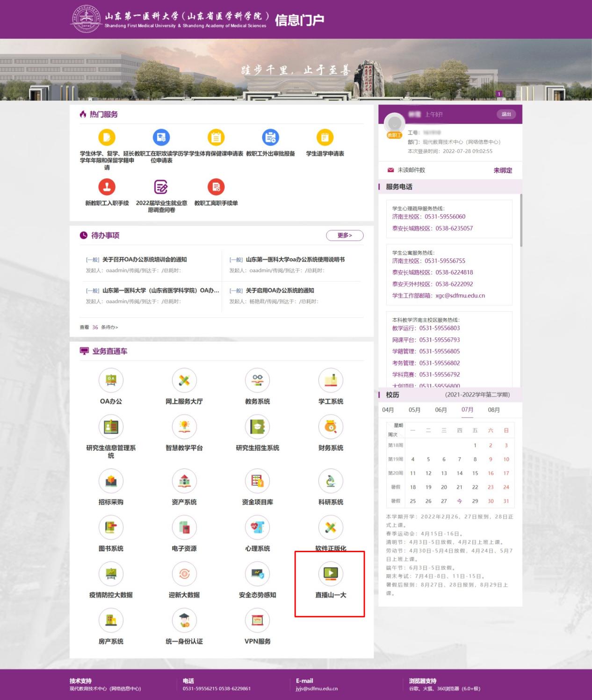Screen dimensions: 592x700
Task: Launch the 网上服务大厅 service icon
Action: (x=184, y=380)
